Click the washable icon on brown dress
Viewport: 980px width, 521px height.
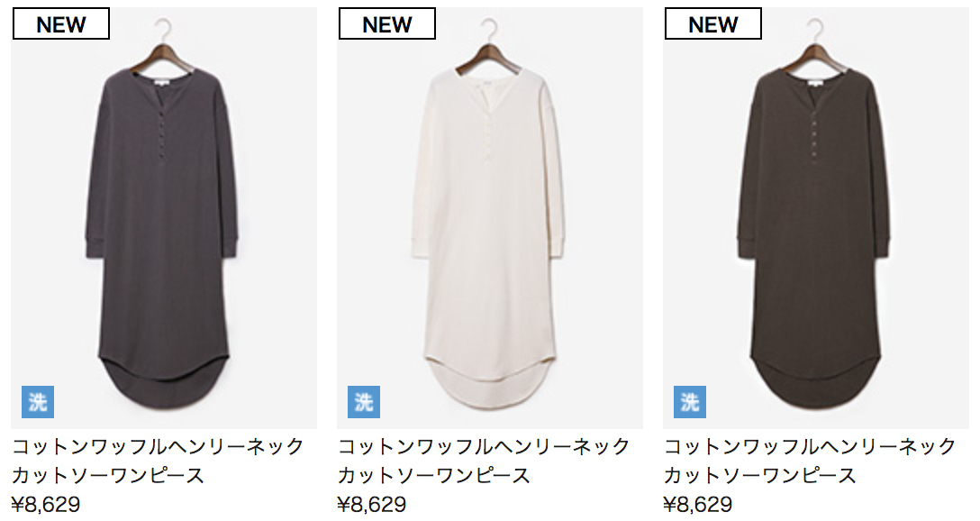pyautogui.click(x=690, y=401)
